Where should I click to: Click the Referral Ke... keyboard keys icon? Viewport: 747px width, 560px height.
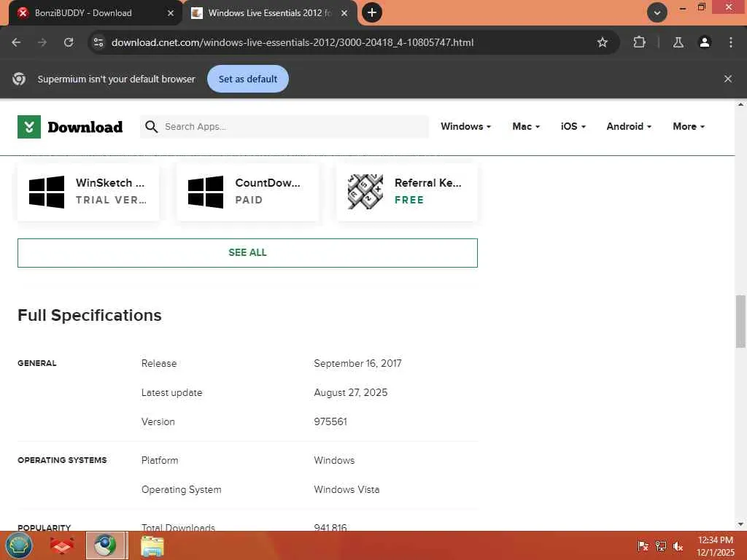(365, 192)
